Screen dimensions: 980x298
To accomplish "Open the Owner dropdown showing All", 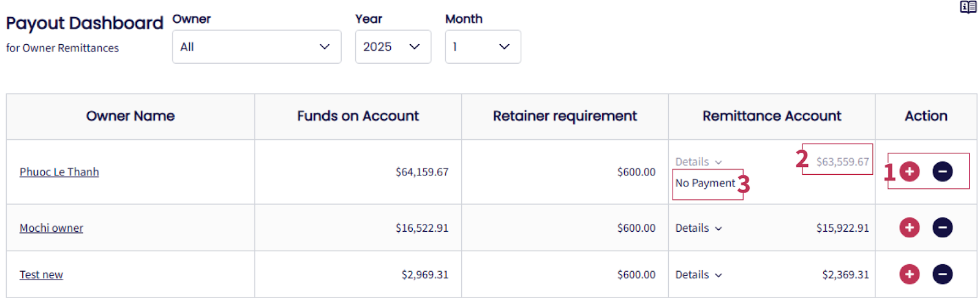I will click(x=256, y=47).
